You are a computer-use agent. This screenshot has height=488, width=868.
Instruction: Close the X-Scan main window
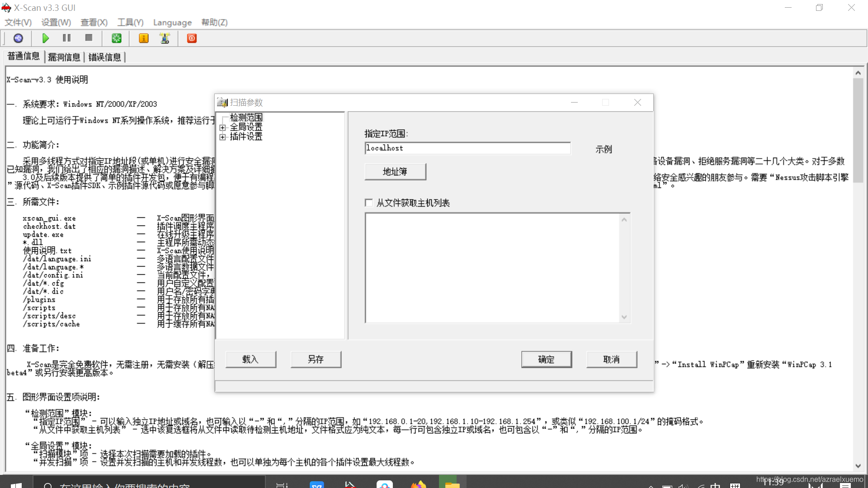point(851,8)
